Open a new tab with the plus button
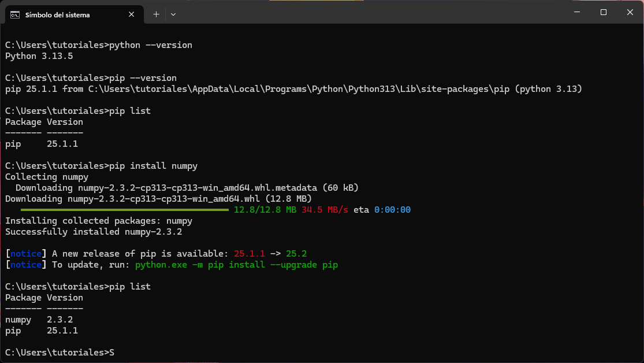The image size is (644, 363). [156, 14]
